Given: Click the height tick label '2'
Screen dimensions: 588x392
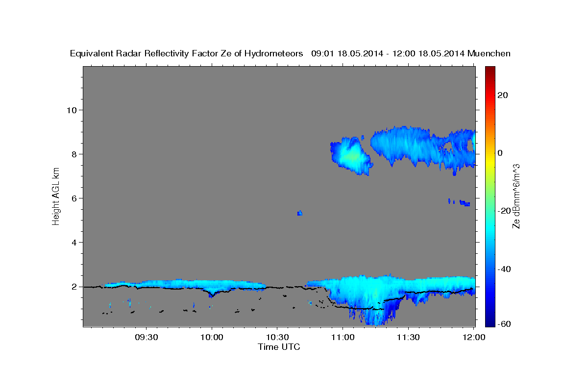Looking at the screenshot, I should click(x=73, y=287).
